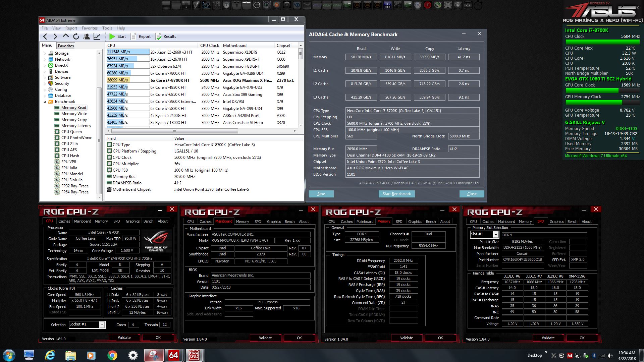Click the graph chart toolbar icon

coord(97,37)
